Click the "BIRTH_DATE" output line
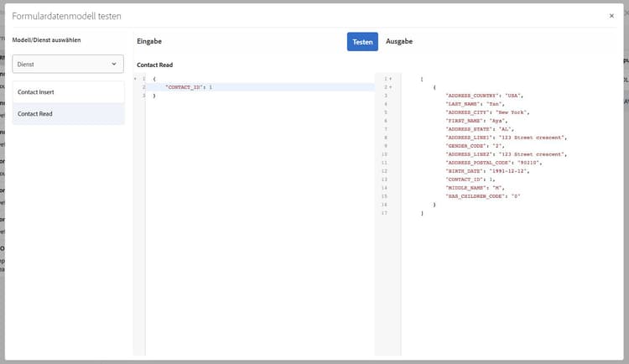The height and width of the screenshot is (364, 629). pyautogui.click(x=487, y=171)
